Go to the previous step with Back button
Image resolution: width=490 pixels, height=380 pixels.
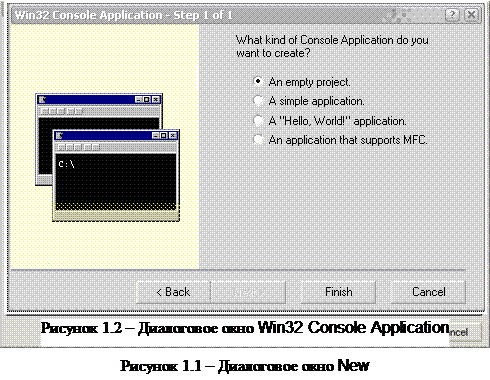pos(173,292)
